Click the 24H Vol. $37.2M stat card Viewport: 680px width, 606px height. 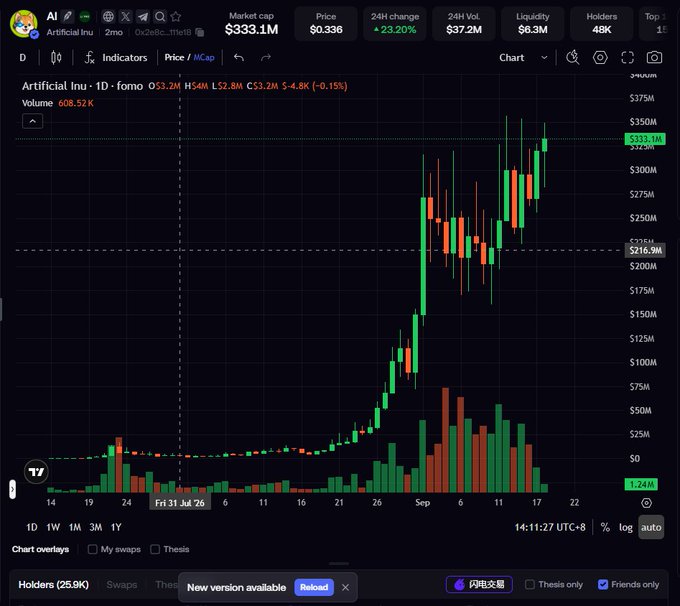[x=464, y=23]
